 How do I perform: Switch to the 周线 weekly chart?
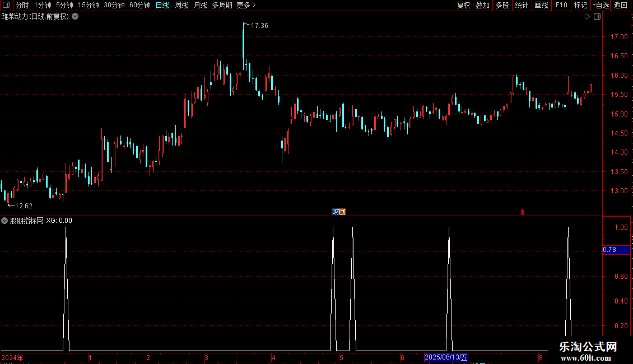pos(181,5)
